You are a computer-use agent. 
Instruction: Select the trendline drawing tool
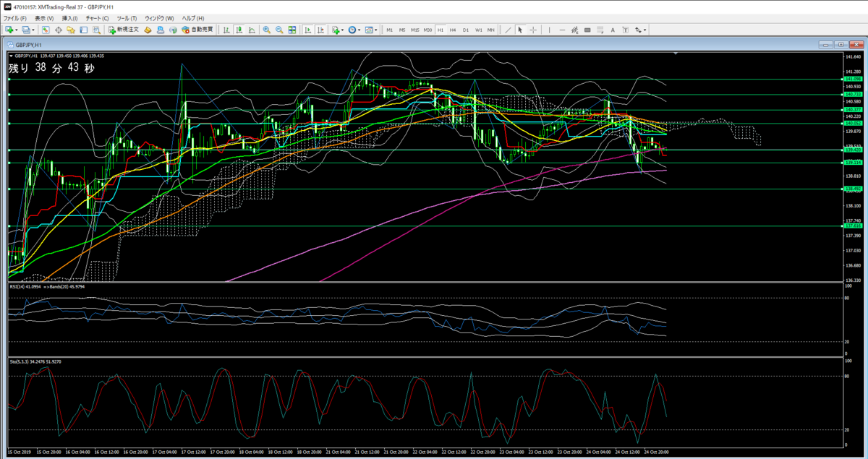pyautogui.click(x=508, y=30)
